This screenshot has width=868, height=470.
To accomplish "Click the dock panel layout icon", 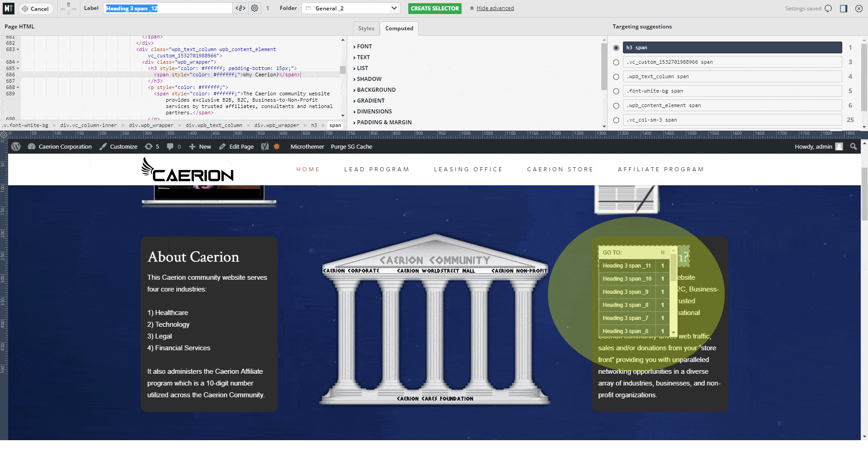I will click(x=844, y=9).
